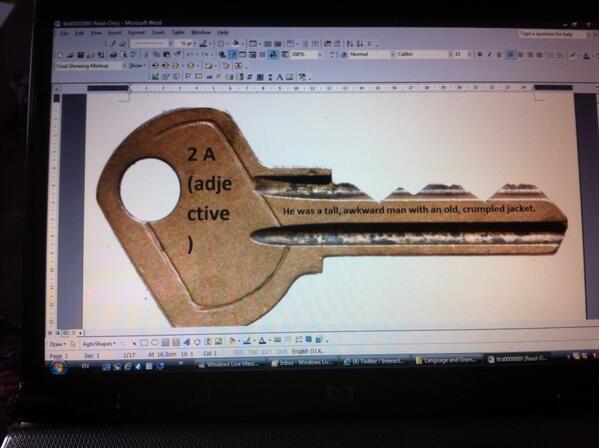Viewport: 599px width, 448px height.
Task: Switch to Language and Grammar folder taskbar button
Action: (x=447, y=360)
